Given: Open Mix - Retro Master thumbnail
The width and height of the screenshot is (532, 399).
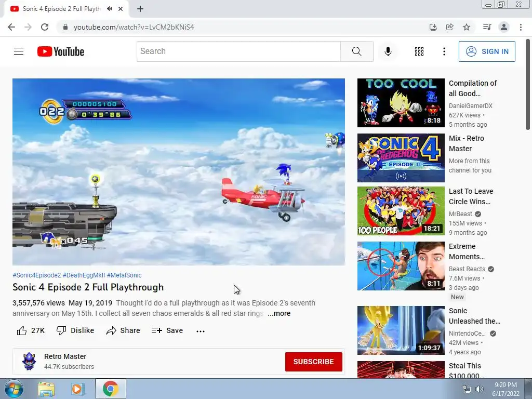Looking at the screenshot, I should [x=401, y=158].
